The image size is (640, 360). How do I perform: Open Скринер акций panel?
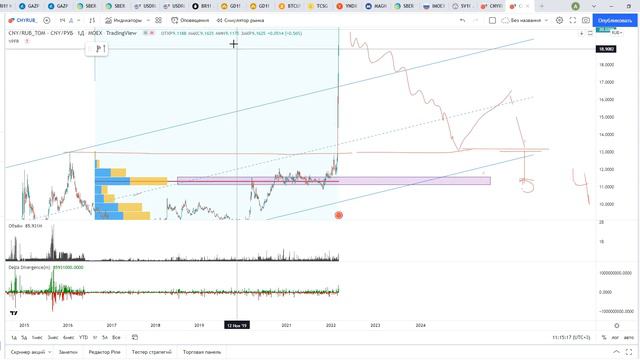tap(28, 352)
